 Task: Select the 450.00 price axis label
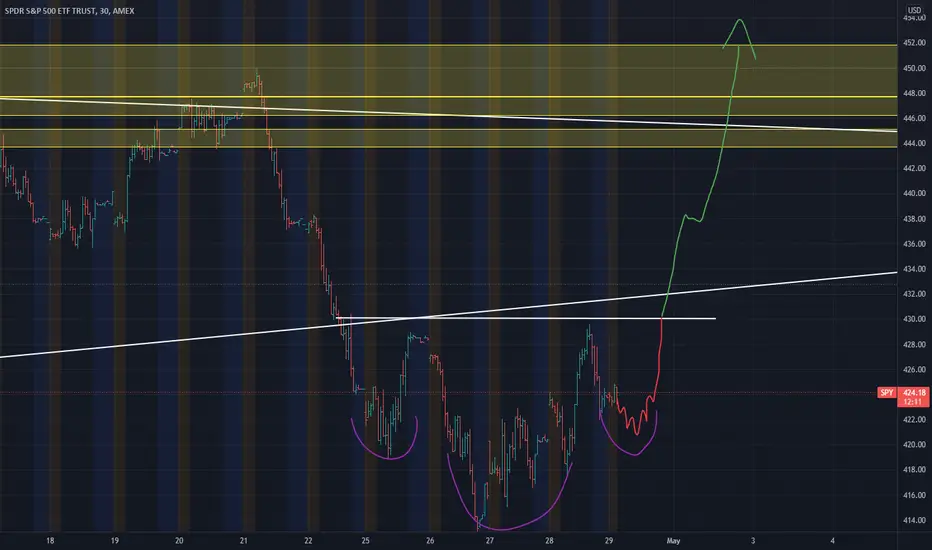pos(914,68)
